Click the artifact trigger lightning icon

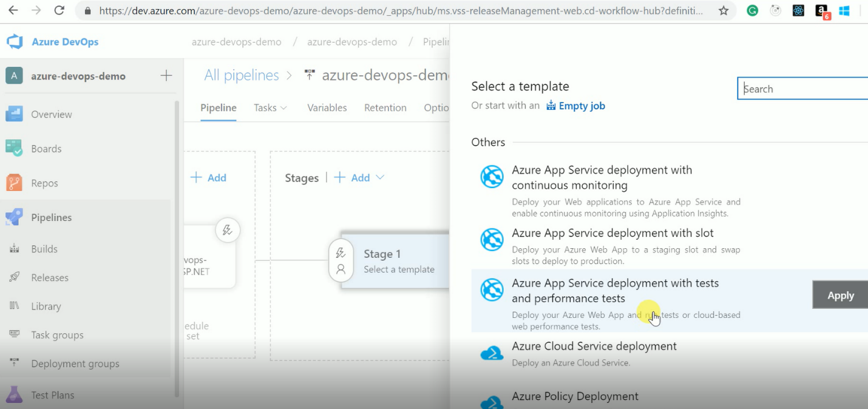coord(228,230)
